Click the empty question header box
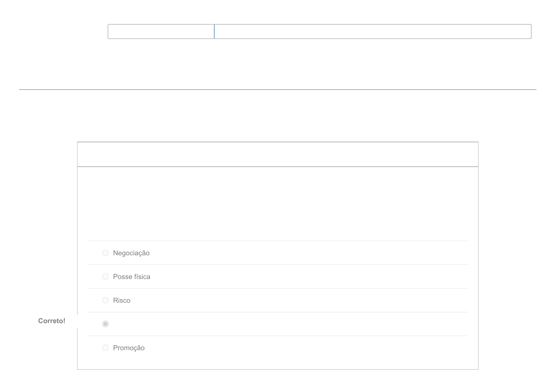Viewport: 555px width, 392px height. click(x=277, y=154)
